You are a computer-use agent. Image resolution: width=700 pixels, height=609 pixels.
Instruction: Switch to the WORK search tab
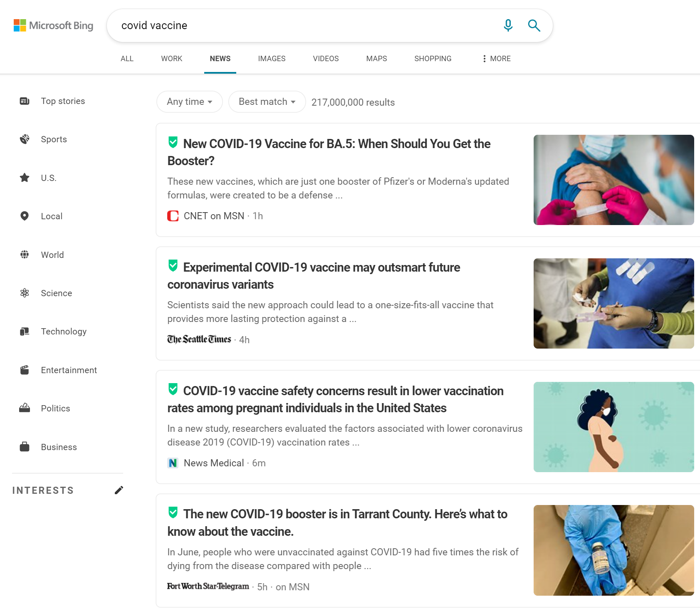click(x=172, y=59)
